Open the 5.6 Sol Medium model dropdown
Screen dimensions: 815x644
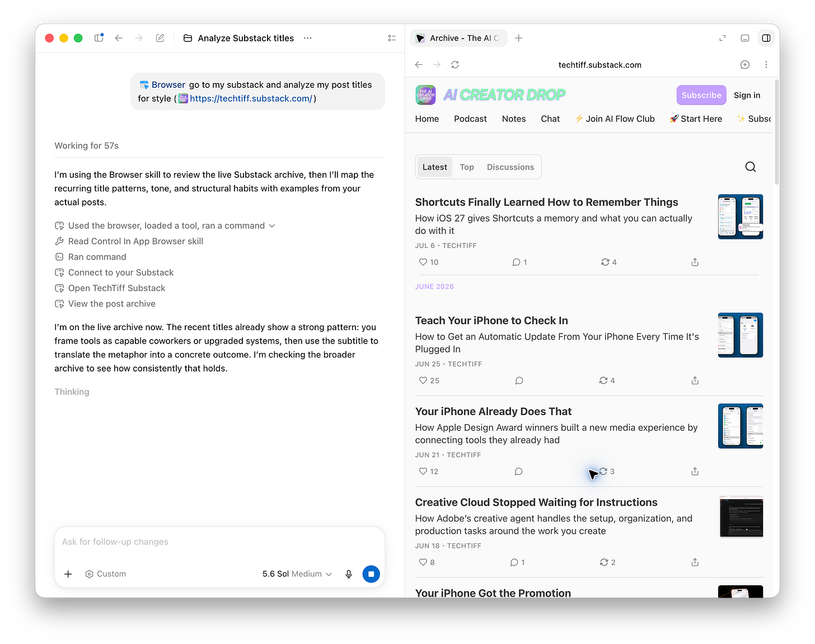coord(297,574)
